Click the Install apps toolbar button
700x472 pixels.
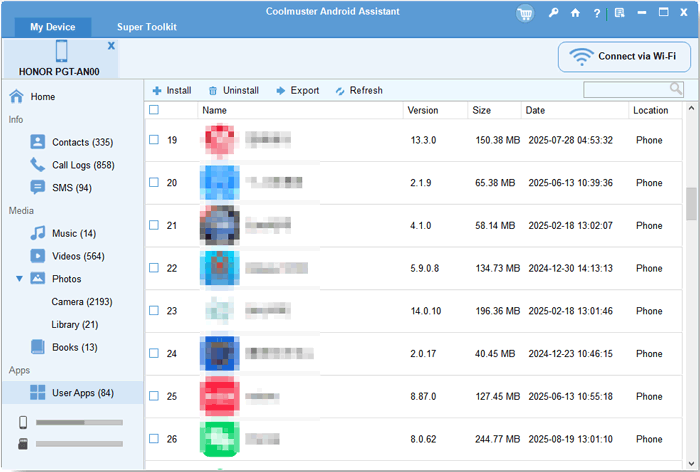click(x=171, y=90)
